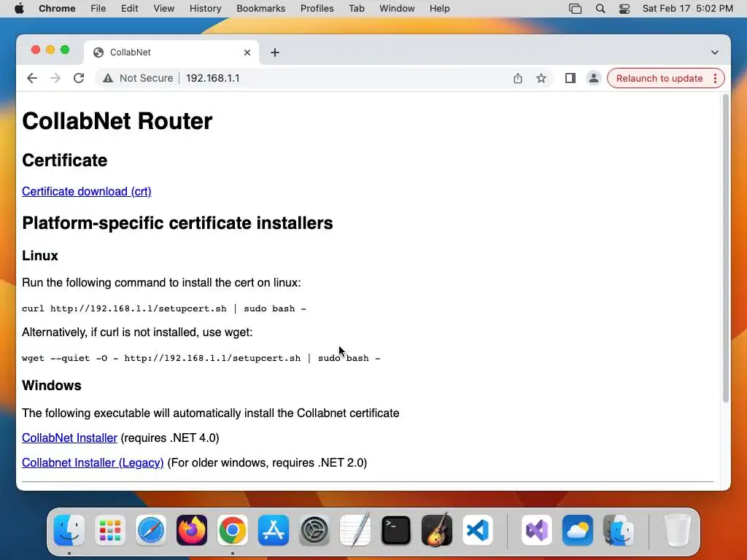Open GarageBand from the dock

pyautogui.click(x=437, y=530)
